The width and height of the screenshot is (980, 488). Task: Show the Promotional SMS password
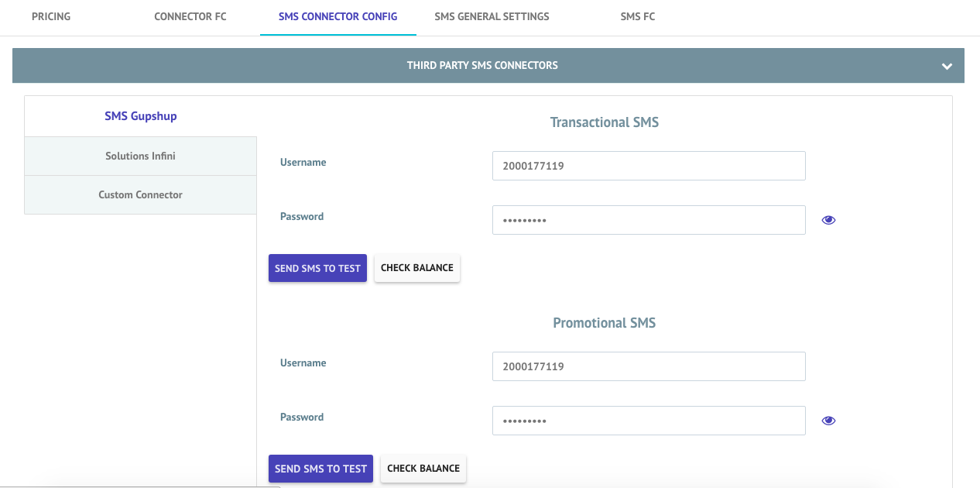[828, 421]
